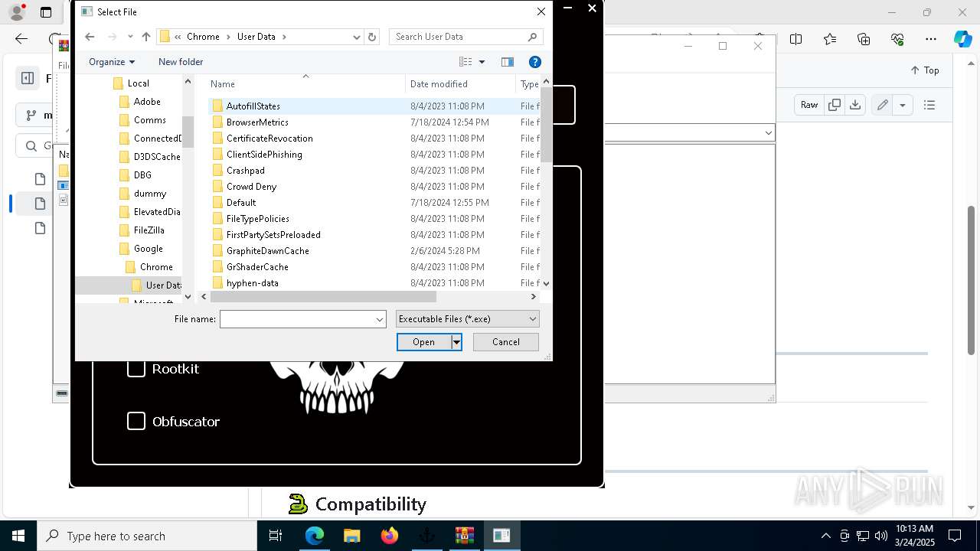Open Edge Favorites icon
This screenshot has height=551, width=980.
click(x=830, y=39)
